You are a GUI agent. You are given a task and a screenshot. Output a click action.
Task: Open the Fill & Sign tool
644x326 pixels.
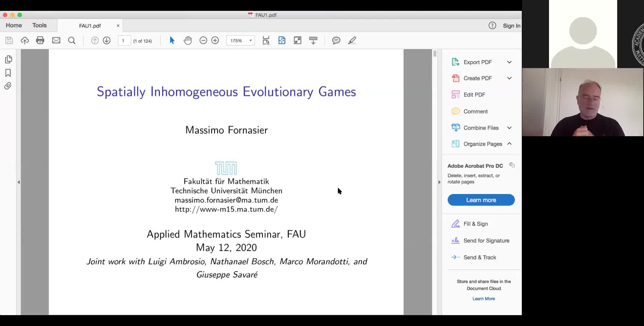[475, 224]
